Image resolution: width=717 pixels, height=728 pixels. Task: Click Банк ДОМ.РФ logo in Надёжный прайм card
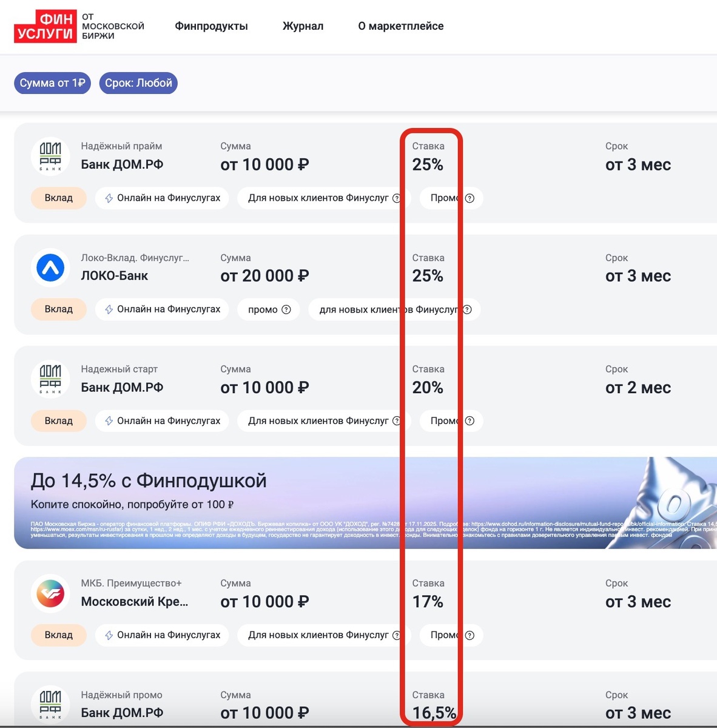[50, 157]
